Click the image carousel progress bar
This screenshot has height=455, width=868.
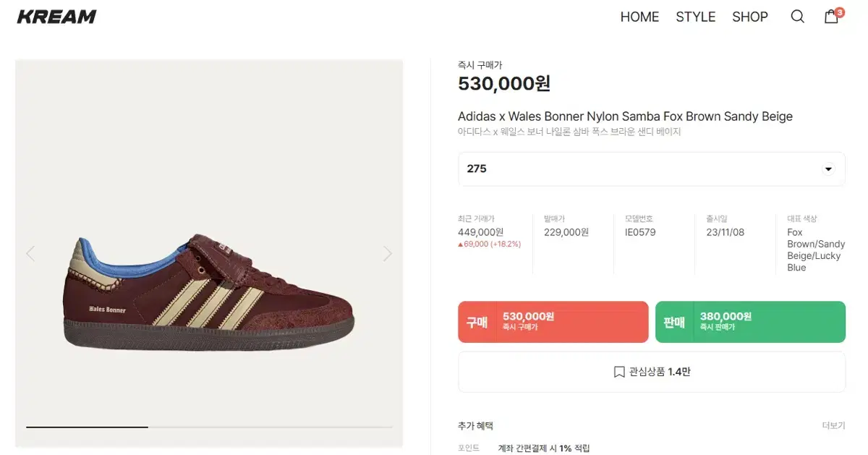[209, 427]
